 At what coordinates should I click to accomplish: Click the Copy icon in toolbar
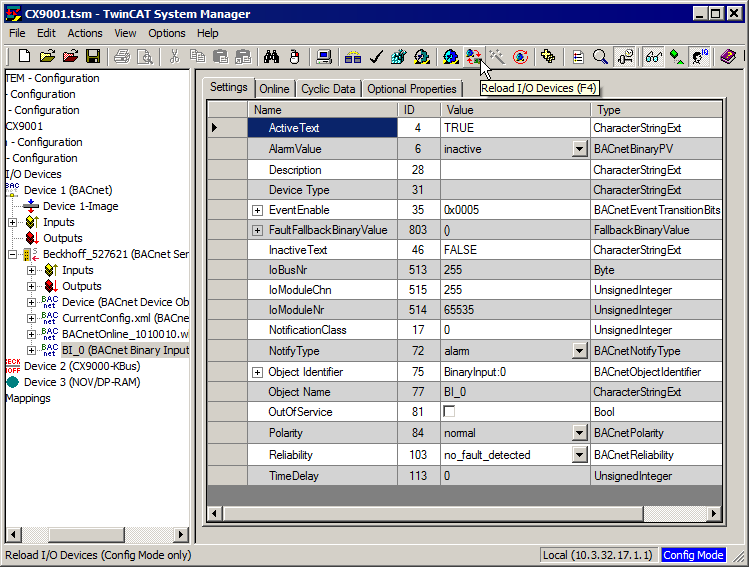[x=197, y=57]
